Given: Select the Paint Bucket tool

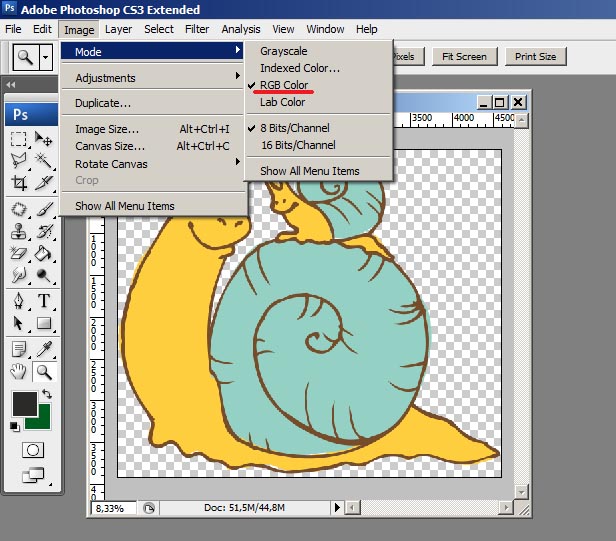Looking at the screenshot, I should click(44, 253).
